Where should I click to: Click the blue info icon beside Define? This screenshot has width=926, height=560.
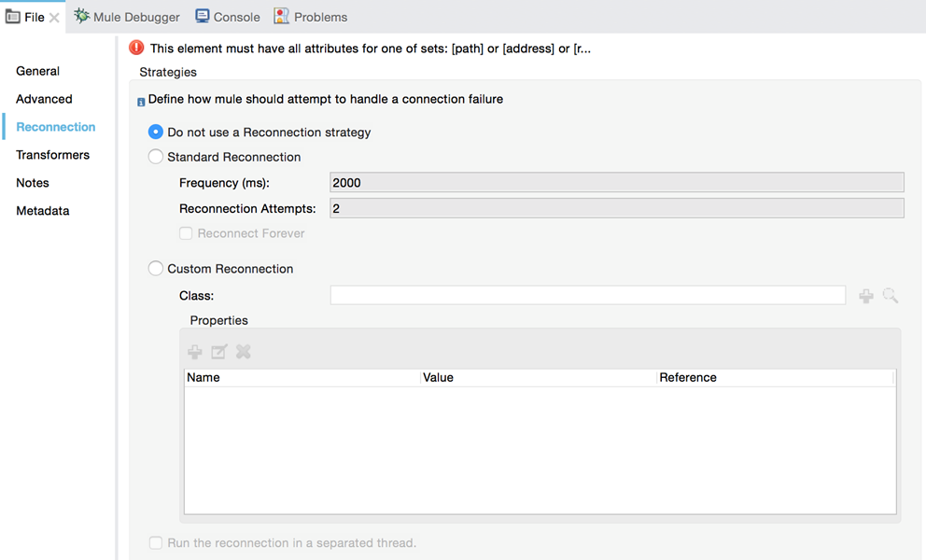click(141, 102)
